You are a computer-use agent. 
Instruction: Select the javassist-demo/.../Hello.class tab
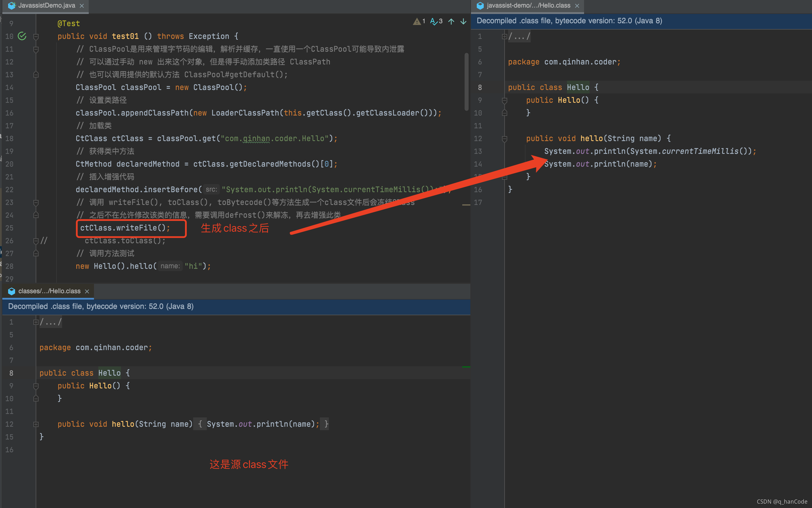click(x=528, y=6)
